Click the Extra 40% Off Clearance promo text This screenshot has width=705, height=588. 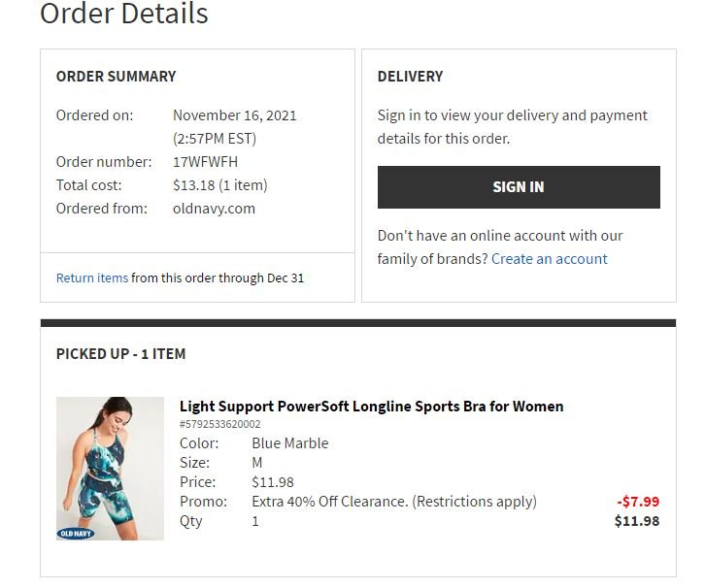pos(393,502)
